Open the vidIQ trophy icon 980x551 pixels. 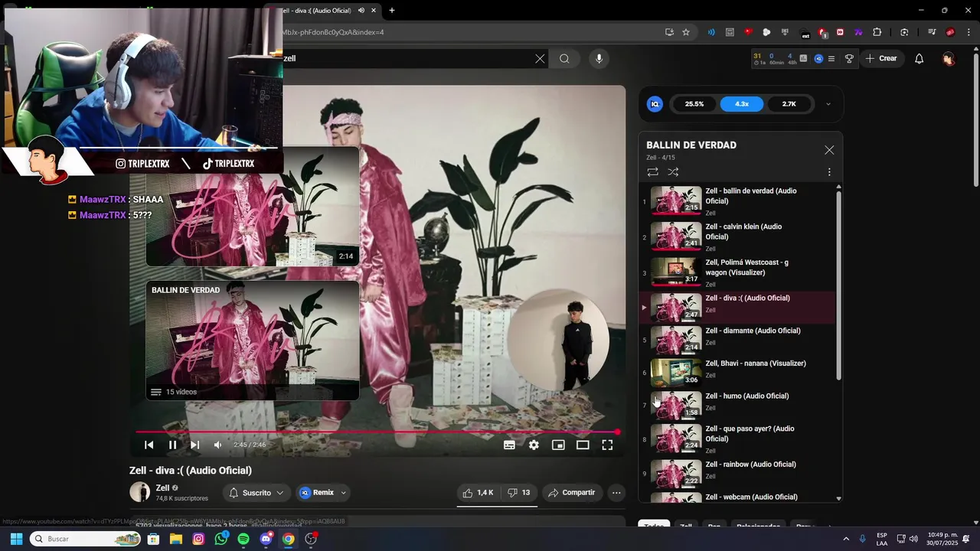point(849,58)
